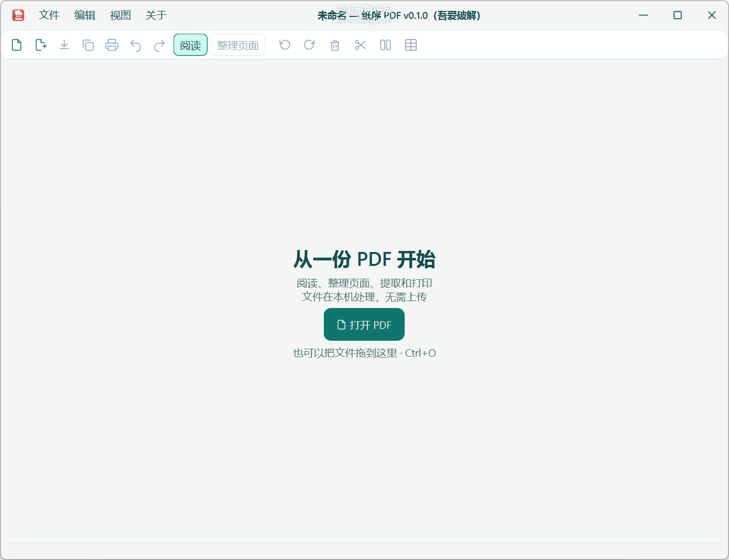The image size is (729, 560).
Task: Open the 关于 menu
Action: click(x=156, y=15)
